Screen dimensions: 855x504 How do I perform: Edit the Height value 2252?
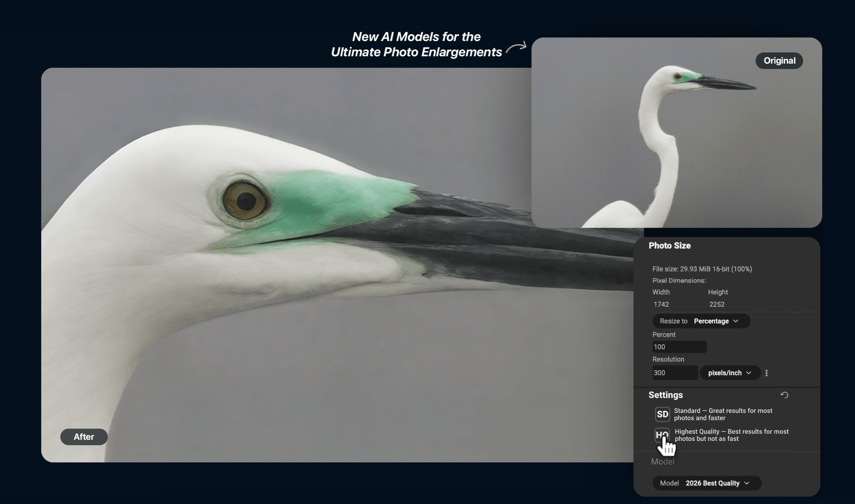[x=716, y=304]
